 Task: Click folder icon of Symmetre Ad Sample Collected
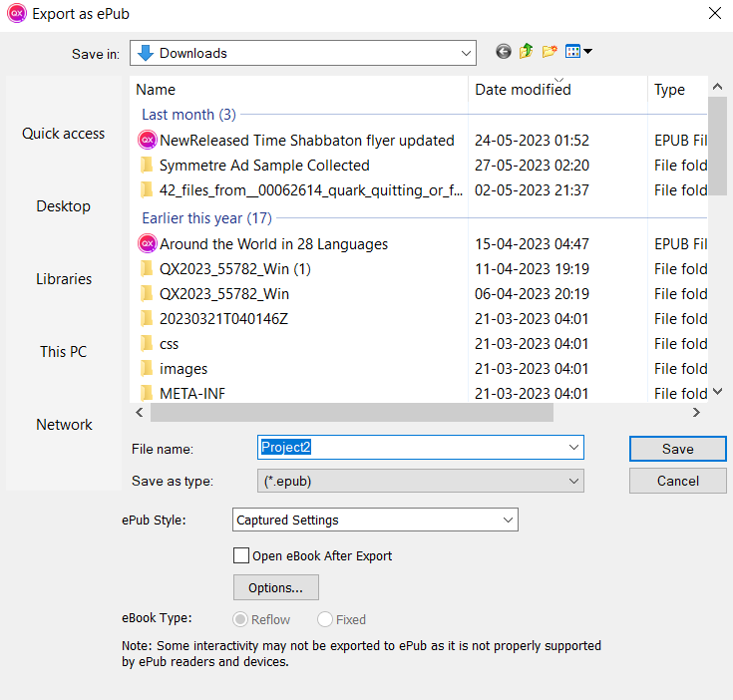pyautogui.click(x=147, y=165)
